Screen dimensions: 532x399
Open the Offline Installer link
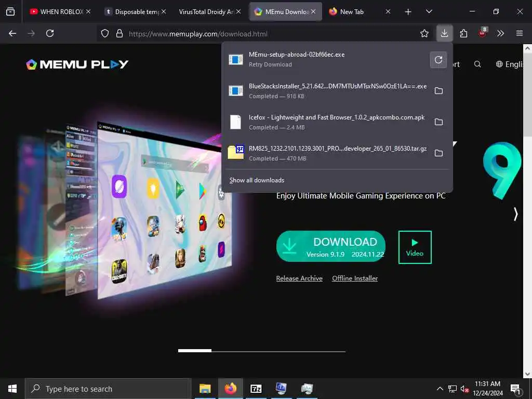click(x=355, y=278)
